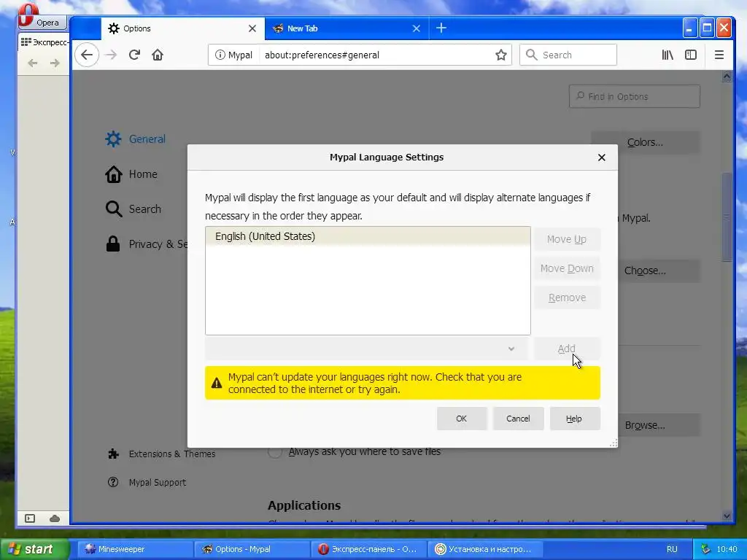This screenshot has width=747, height=560.
Task: Click the Mypal Support question mark icon
Action: pyautogui.click(x=113, y=483)
